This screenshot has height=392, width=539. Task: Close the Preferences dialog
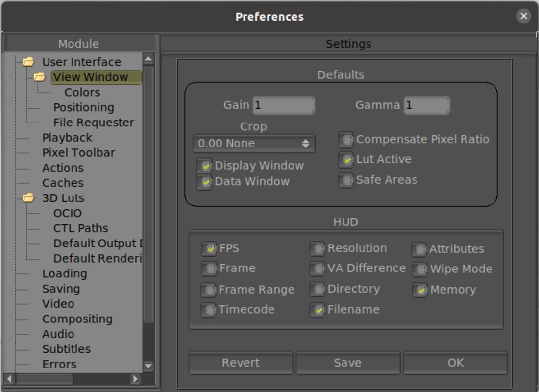tap(523, 16)
